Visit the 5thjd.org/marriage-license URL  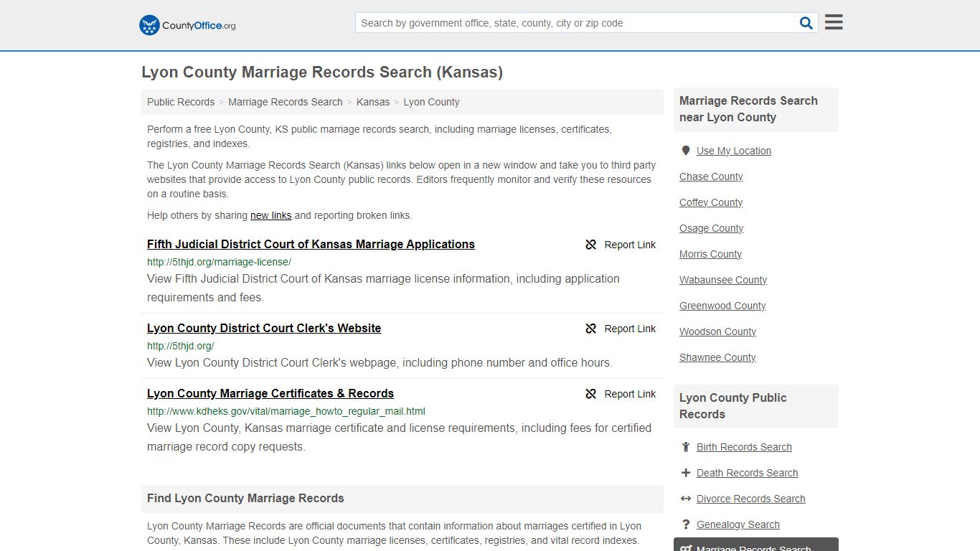[x=219, y=262]
